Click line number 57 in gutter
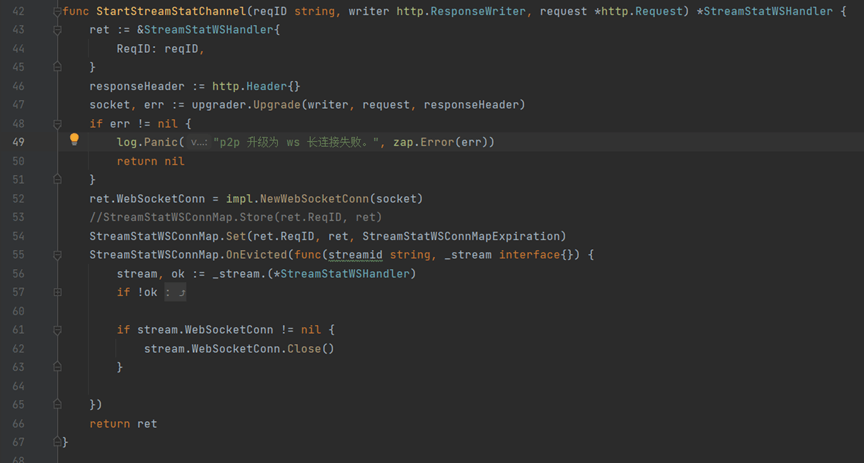 pyautogui.click(x=18, y=292)
